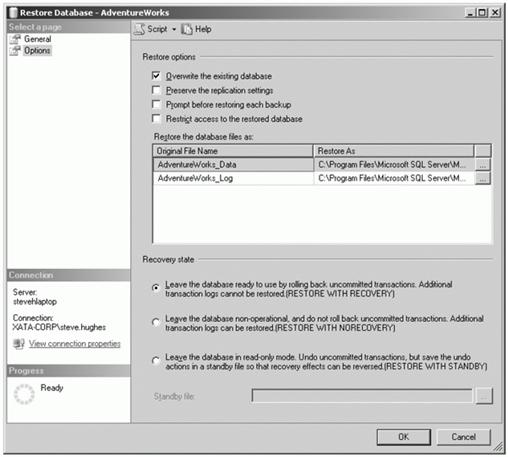
Task: Click the Help toolbar icon
Action: click(187, 29)
